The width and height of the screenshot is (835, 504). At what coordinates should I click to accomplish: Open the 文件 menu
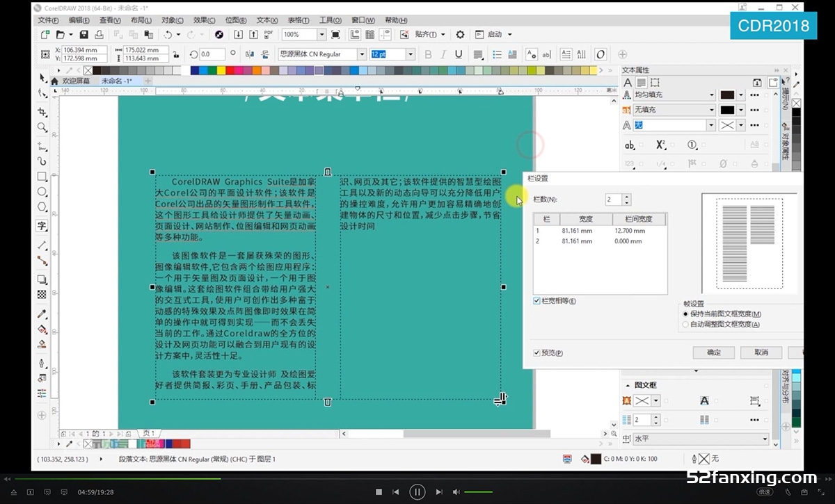[48, 20]
